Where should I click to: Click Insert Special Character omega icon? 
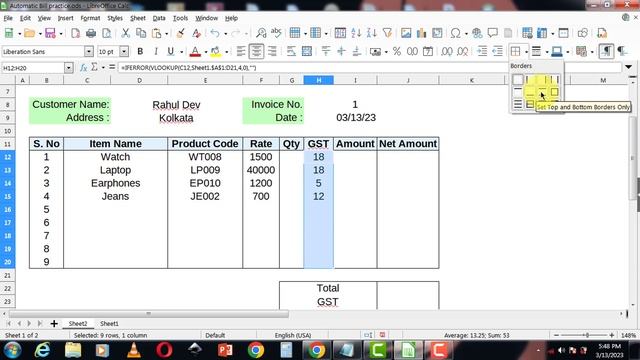coord(456,33)
